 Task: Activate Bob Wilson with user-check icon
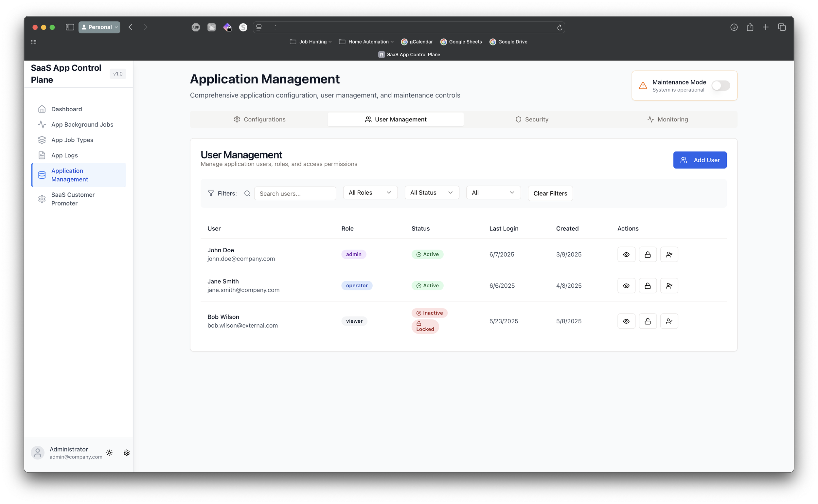pos(669,321)
